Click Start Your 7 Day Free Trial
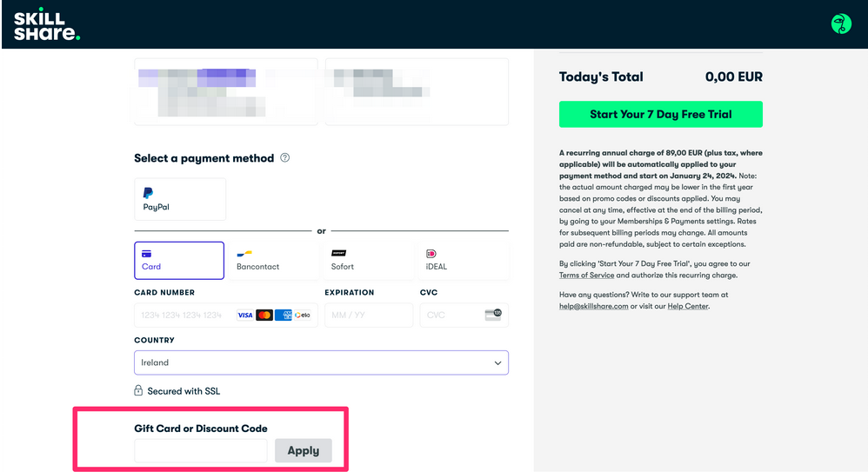 (x=661, y=114)
